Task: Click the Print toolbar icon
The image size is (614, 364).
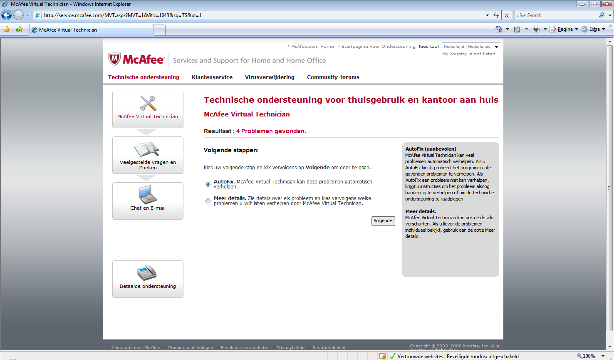Action: (x=536, y=29)
